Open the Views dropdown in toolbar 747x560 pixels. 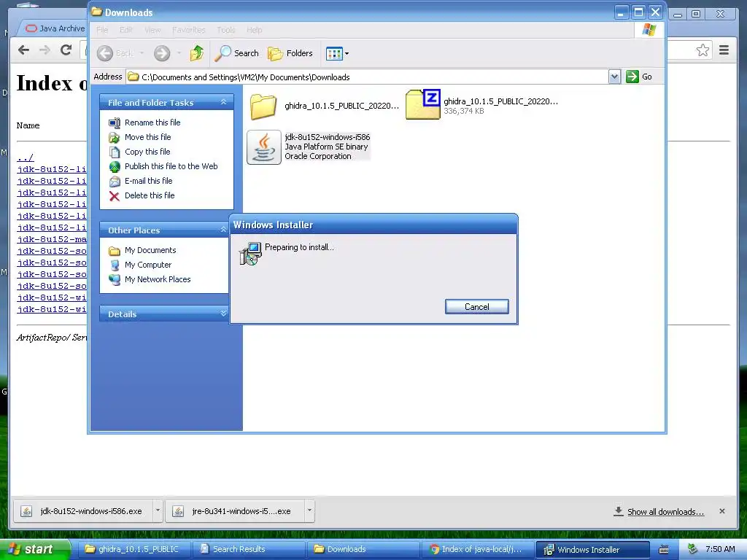click(x=337, y=53)
